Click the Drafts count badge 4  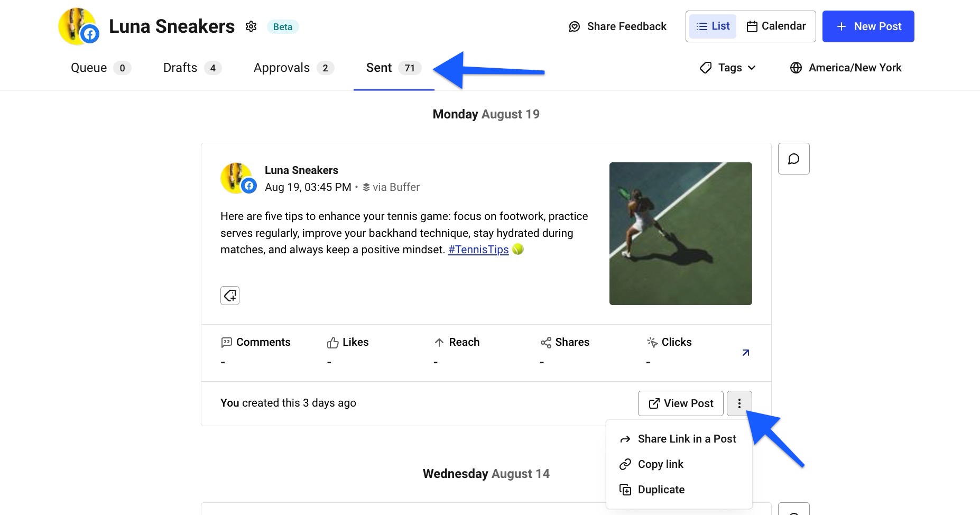click(x=213, y=68)
